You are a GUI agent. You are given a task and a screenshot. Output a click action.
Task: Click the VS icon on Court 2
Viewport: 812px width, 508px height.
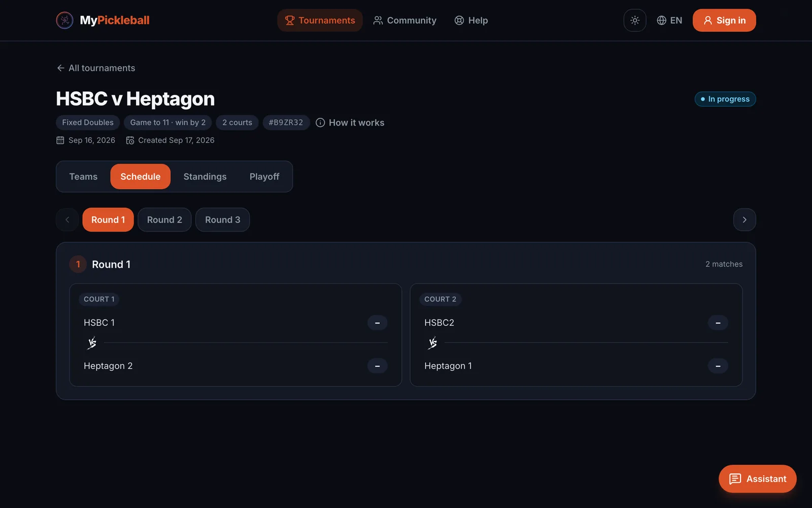[x=432, y=343]
